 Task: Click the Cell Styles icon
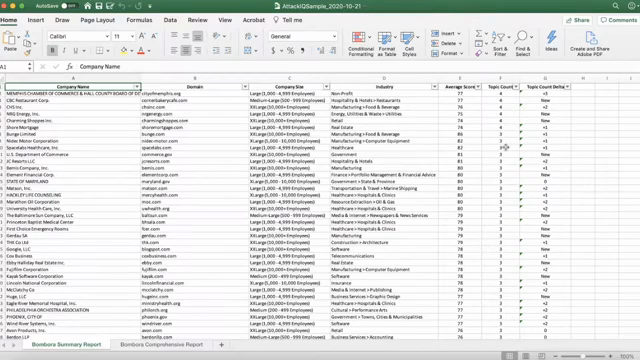click(x=407, y=38)
